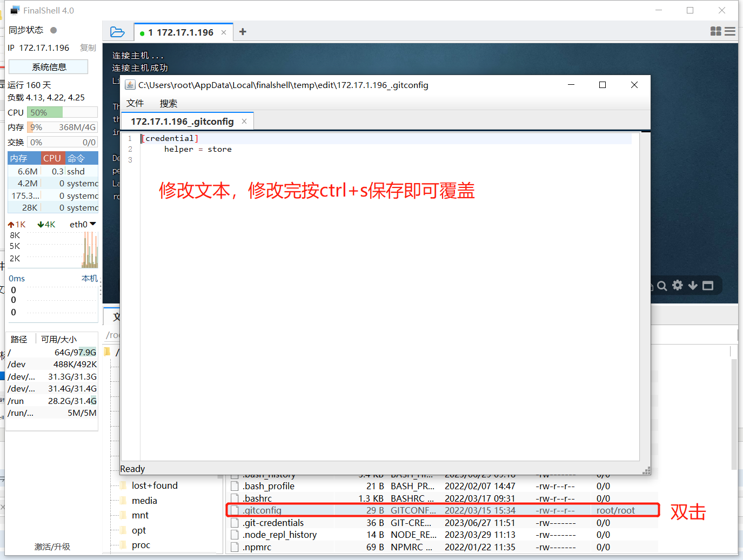Close the .gitconfig editor tab
The image size is (743, 560).
(244, 122)
